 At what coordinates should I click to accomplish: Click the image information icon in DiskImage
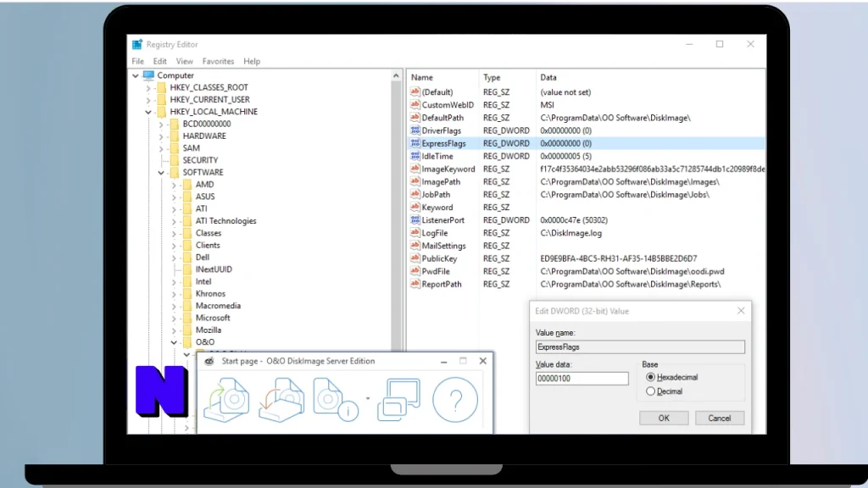(x=336, y=400)
